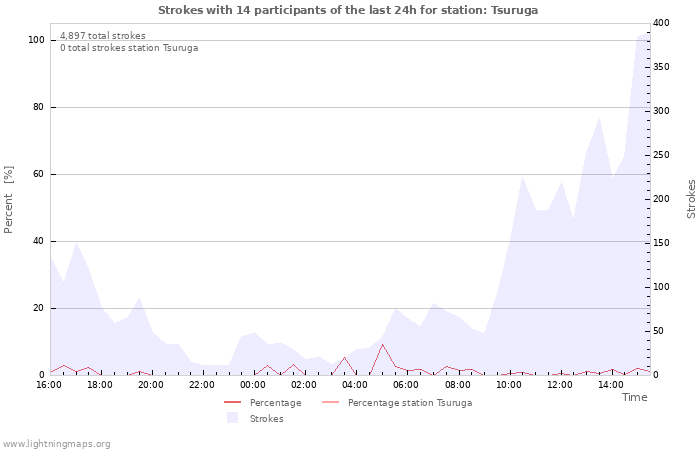Click the 20 percent axis label
Image resolution: width=700 pixels, height=450 pixels.
point(38,308)
